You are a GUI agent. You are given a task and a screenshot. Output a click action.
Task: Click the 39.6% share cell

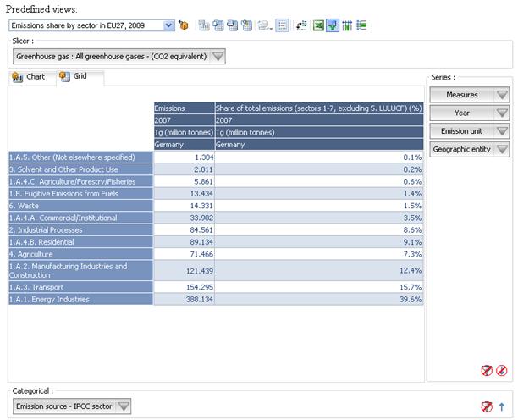319,300
